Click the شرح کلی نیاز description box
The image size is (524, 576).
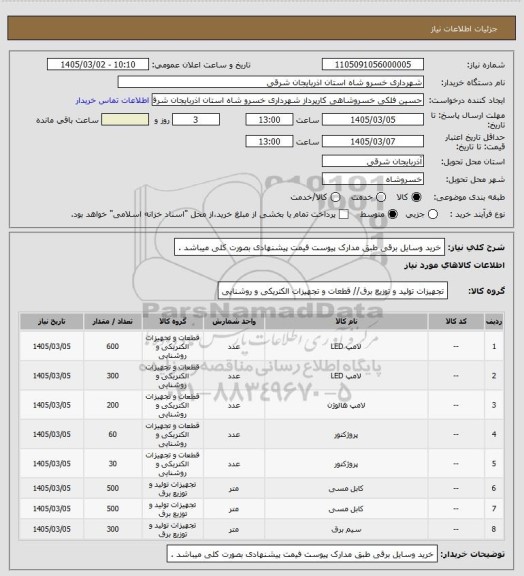tap(309, 248)
